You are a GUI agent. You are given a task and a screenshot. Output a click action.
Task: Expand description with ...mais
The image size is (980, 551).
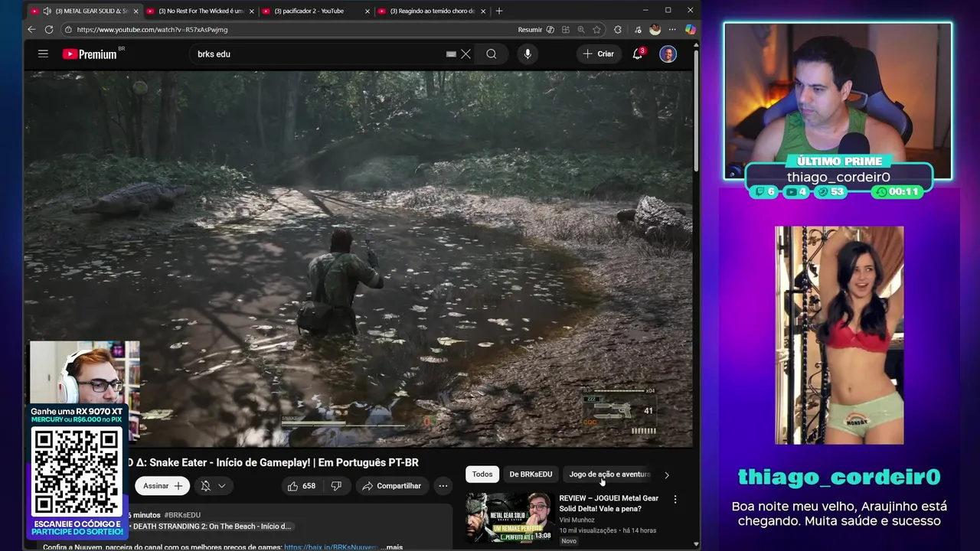(392, 547)
